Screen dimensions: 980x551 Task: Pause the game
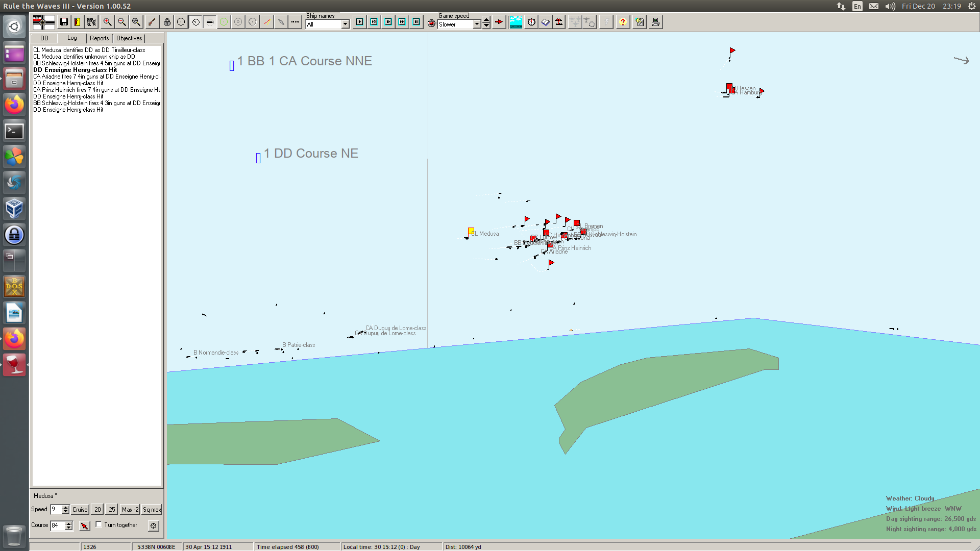[x=416, y=22]
